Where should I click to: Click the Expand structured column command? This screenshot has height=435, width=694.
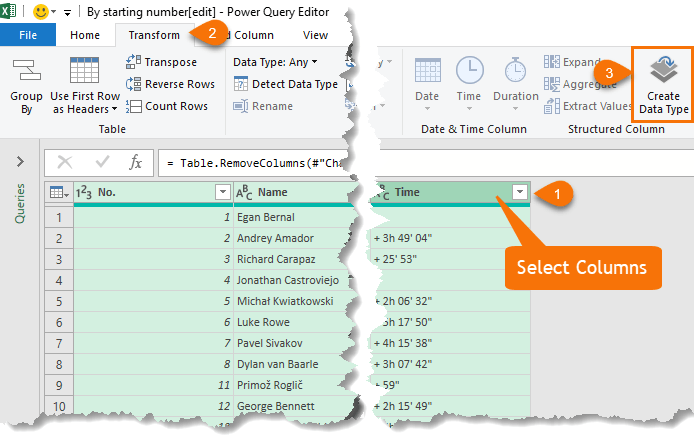pos(572,62)
